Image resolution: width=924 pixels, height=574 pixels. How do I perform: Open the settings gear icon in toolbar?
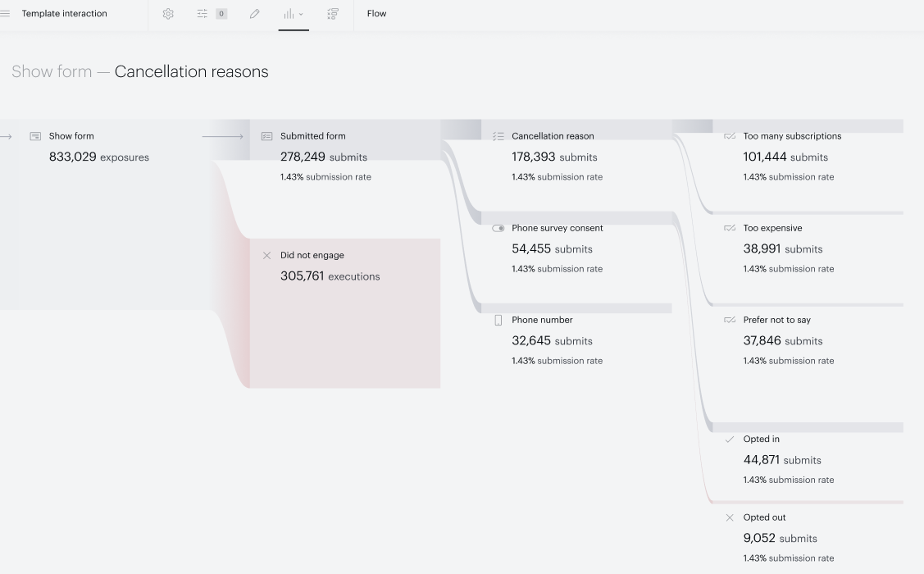pyautogui.click(x=168, y=14)
